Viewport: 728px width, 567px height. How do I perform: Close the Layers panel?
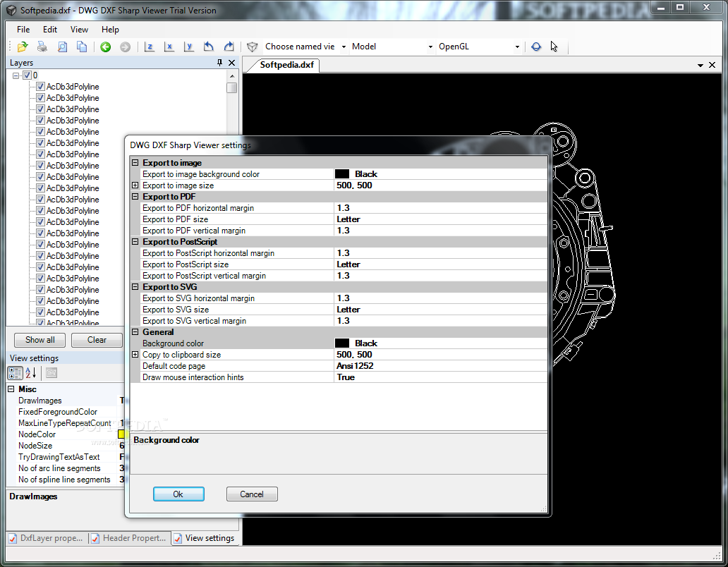click(x=231, y=63)
